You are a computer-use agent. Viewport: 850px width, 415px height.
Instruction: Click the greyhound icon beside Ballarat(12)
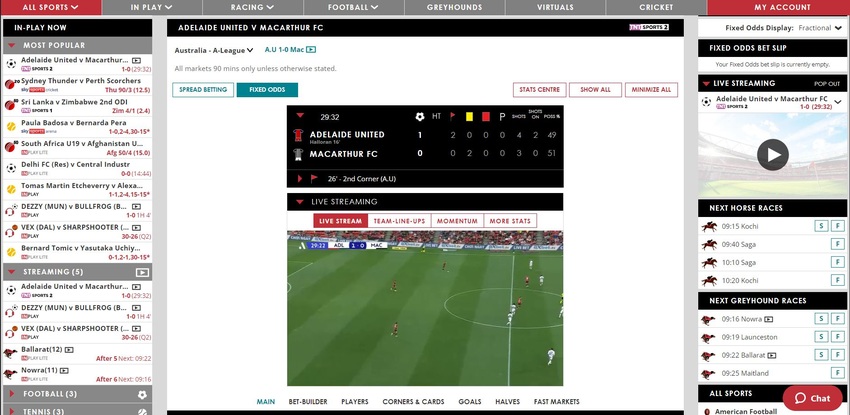tap(10, 353)
